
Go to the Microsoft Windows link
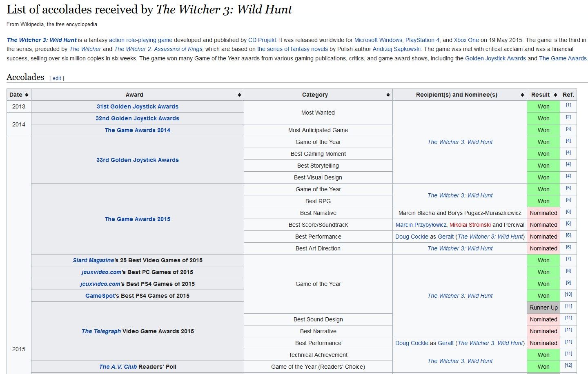378,40
